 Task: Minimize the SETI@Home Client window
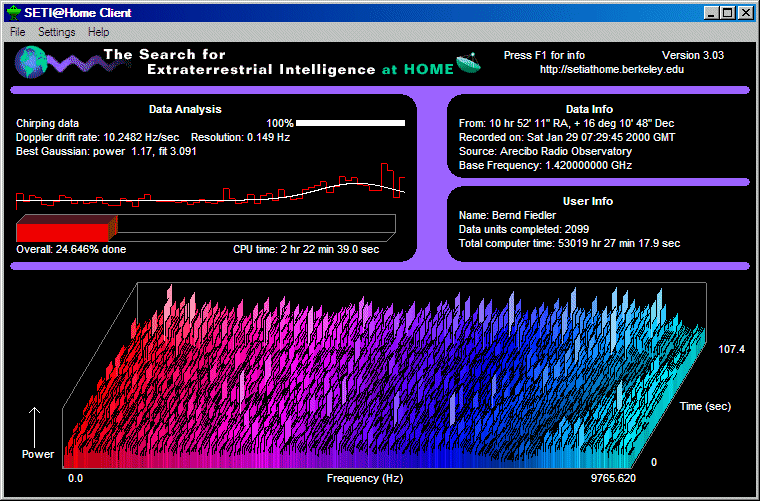[711, 13]
